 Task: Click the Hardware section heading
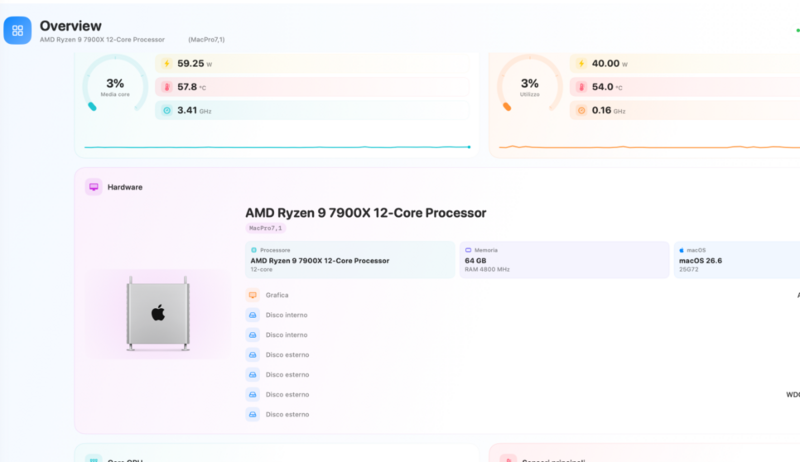point(125,187)
